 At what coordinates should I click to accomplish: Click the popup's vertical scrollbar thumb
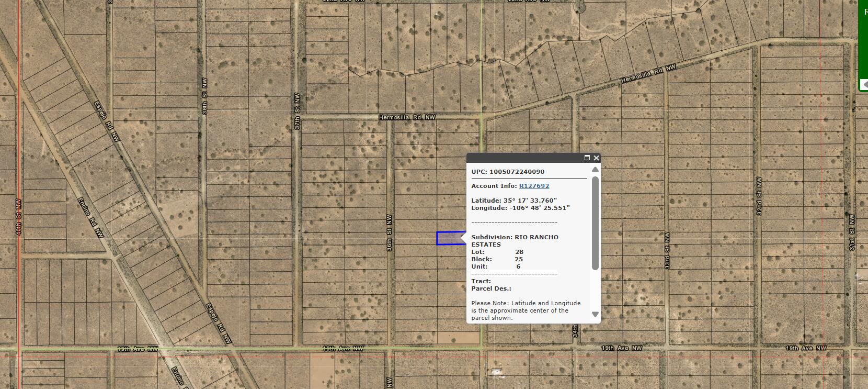pos(595,223)
